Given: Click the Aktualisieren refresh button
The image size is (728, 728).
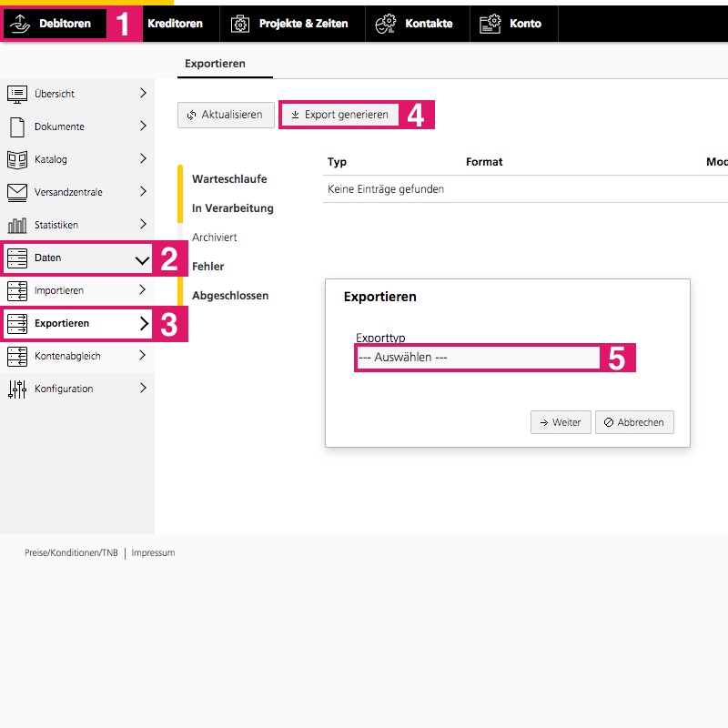Looking at the screenshot, I should pos(225,115).
